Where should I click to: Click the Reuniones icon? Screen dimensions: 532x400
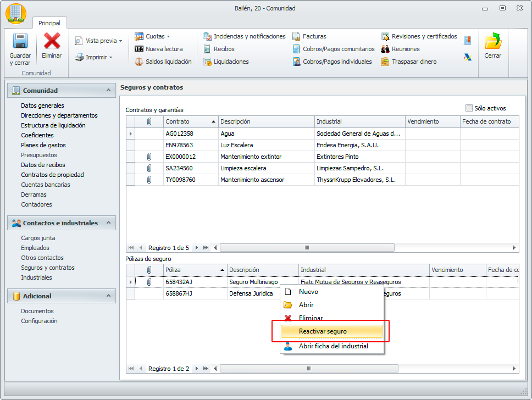point(385,49)
